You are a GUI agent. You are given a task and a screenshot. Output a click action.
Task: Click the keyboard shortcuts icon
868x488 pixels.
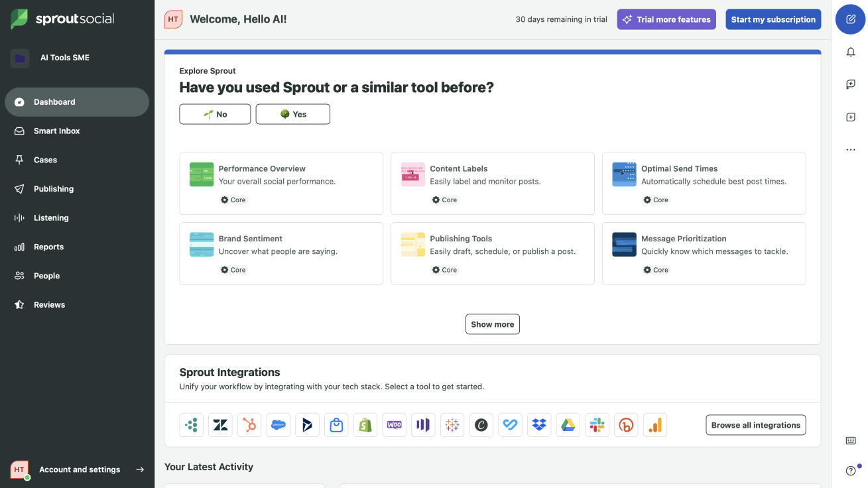point(850,440)
